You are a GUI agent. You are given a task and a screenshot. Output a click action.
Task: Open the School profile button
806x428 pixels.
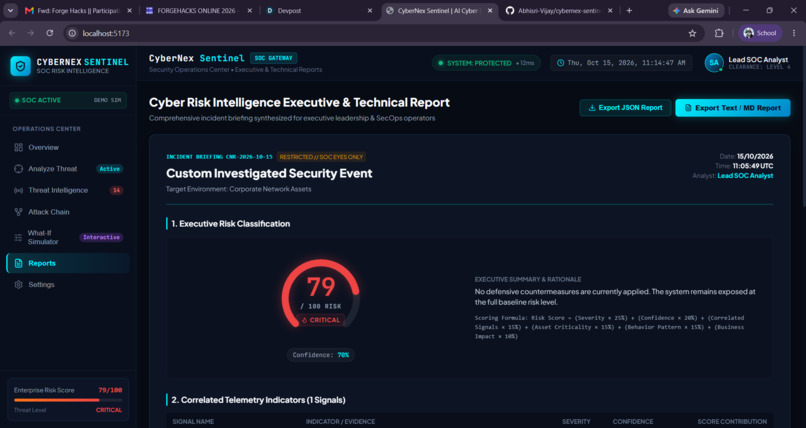tap(760, 33)
